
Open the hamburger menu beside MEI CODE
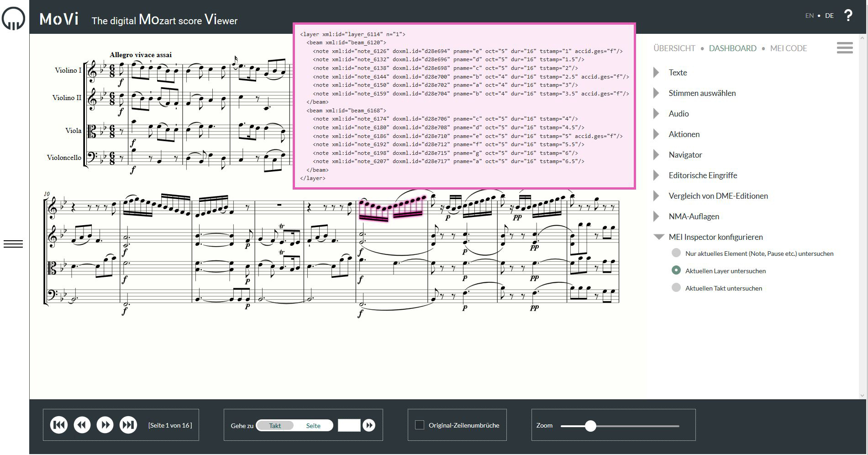coord(845,48)
